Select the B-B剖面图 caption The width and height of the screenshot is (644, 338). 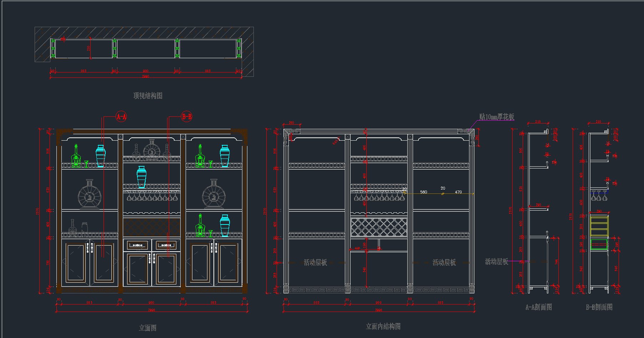point(599,307)
